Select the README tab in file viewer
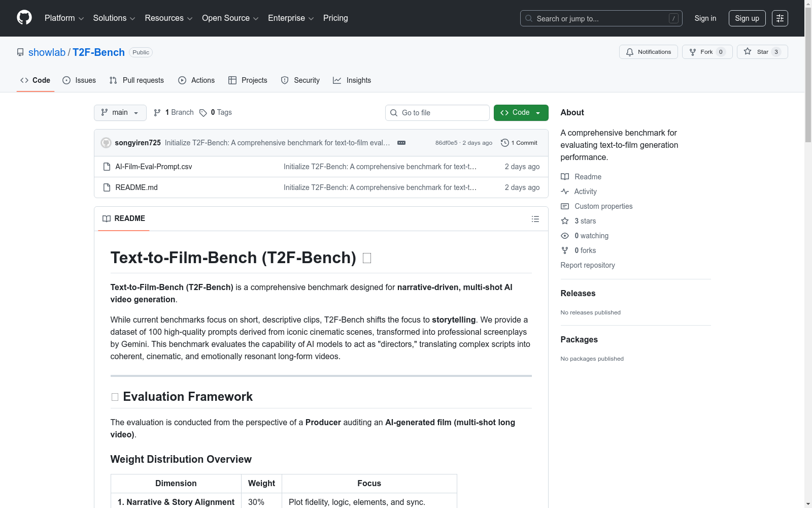Screen dimensions: 812x508 point(124,218)
